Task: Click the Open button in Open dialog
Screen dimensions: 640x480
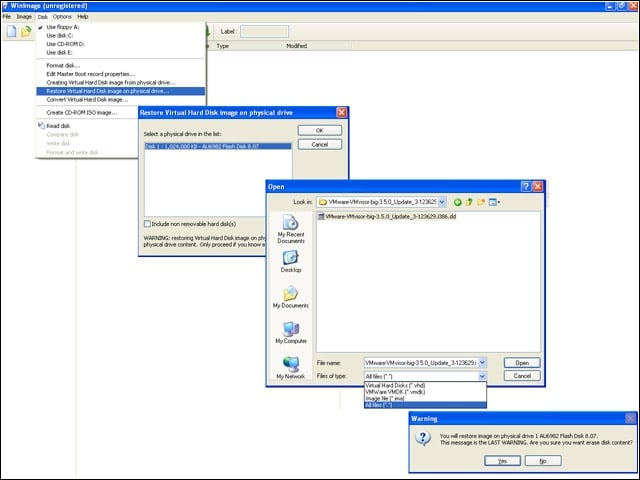Action: [522, 362]
